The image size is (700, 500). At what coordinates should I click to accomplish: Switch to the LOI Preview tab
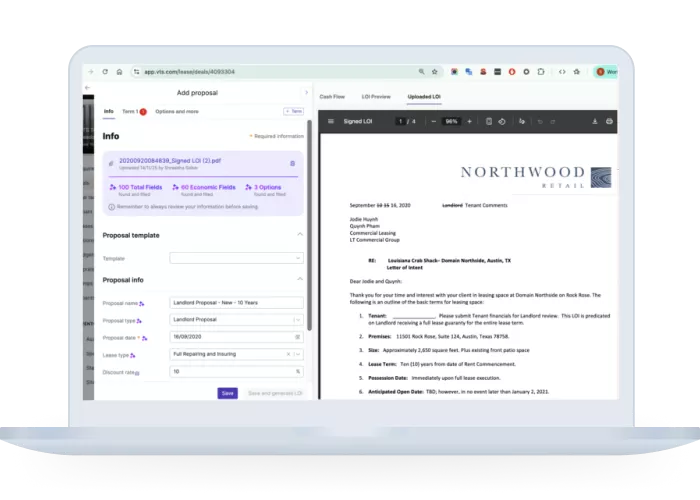pos(376,96)
